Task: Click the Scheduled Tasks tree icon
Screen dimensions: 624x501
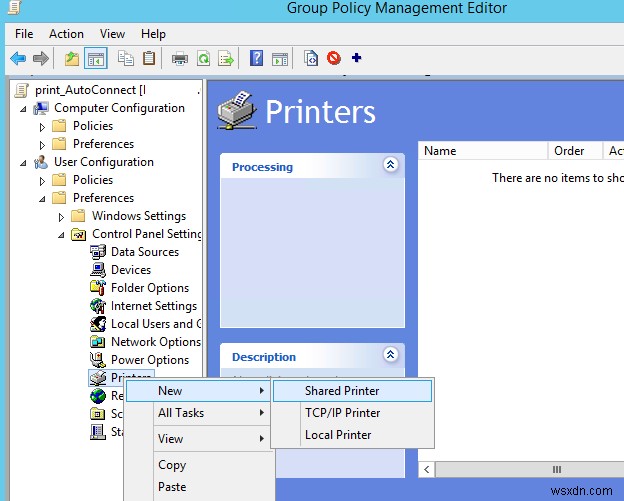Action: (x=98, y=414)
